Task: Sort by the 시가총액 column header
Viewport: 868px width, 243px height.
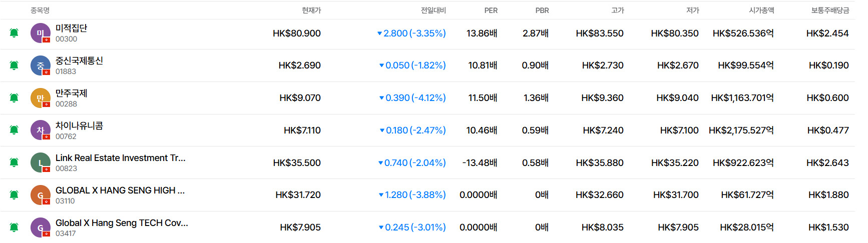Action: coord(761,10)
